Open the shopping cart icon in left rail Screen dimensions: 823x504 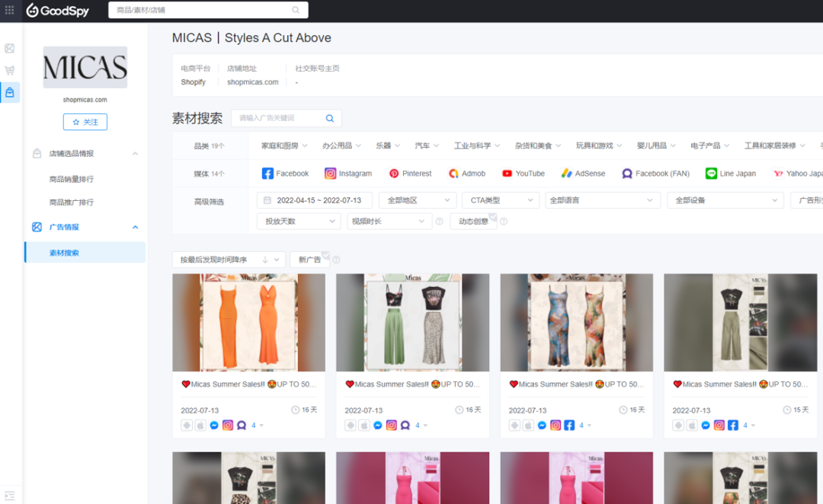pos(9,70)
